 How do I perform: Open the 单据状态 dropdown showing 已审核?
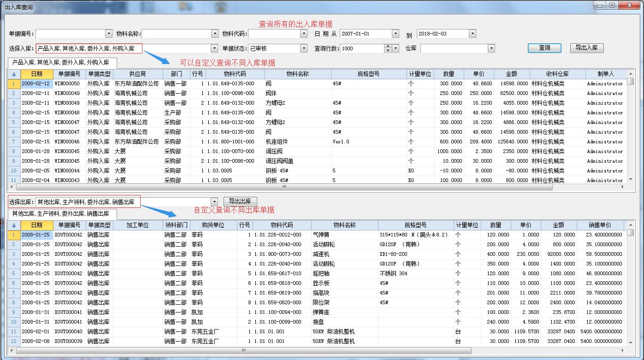click(303, 48)
